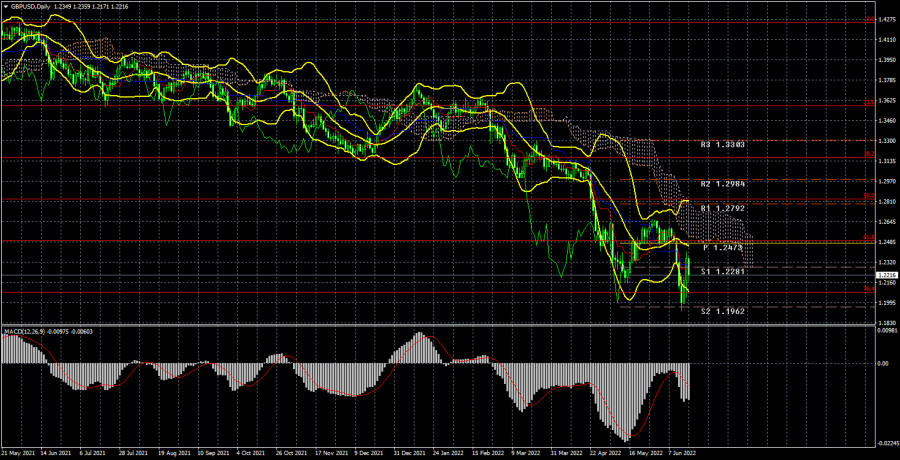Image resolution: width=900 pixels, height=460 pixels.
Task: Click the 6 Jul 2021 date label
Action: (x=94, y=453)
